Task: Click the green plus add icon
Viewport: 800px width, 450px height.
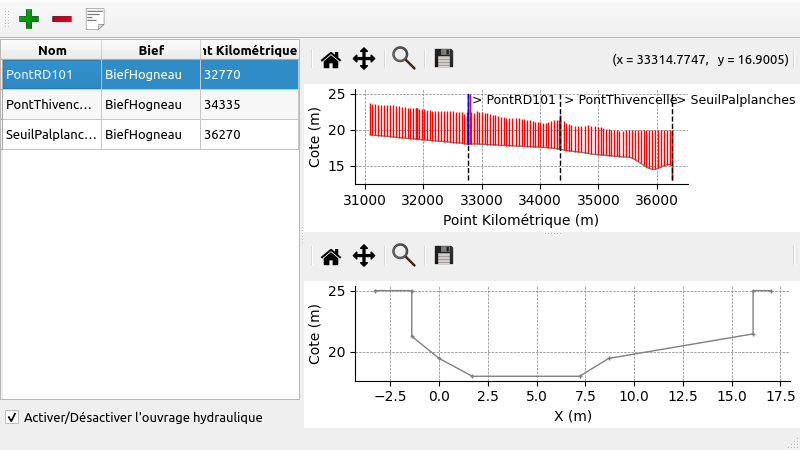Action: point(30,18)
